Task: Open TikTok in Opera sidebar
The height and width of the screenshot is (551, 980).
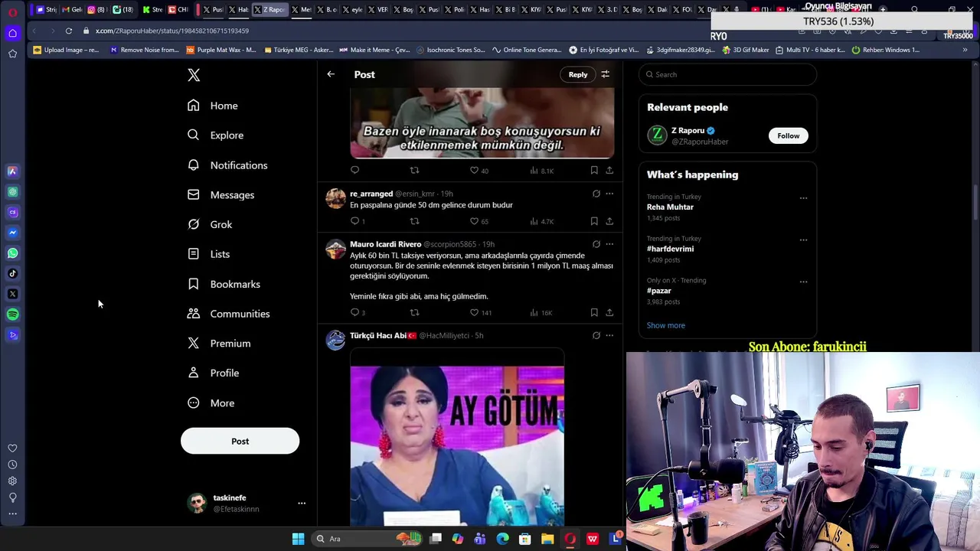Action: click(12, 273)
